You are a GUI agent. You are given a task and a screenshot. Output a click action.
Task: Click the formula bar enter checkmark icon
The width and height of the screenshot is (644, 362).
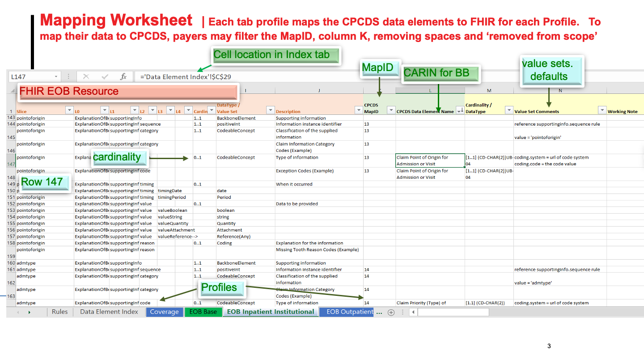coord(105,77)
